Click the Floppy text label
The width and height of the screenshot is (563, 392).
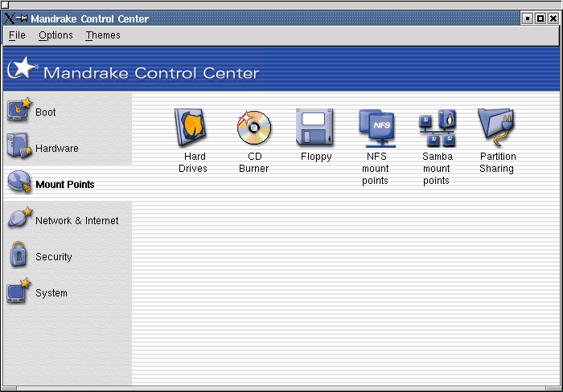(316, 157)
